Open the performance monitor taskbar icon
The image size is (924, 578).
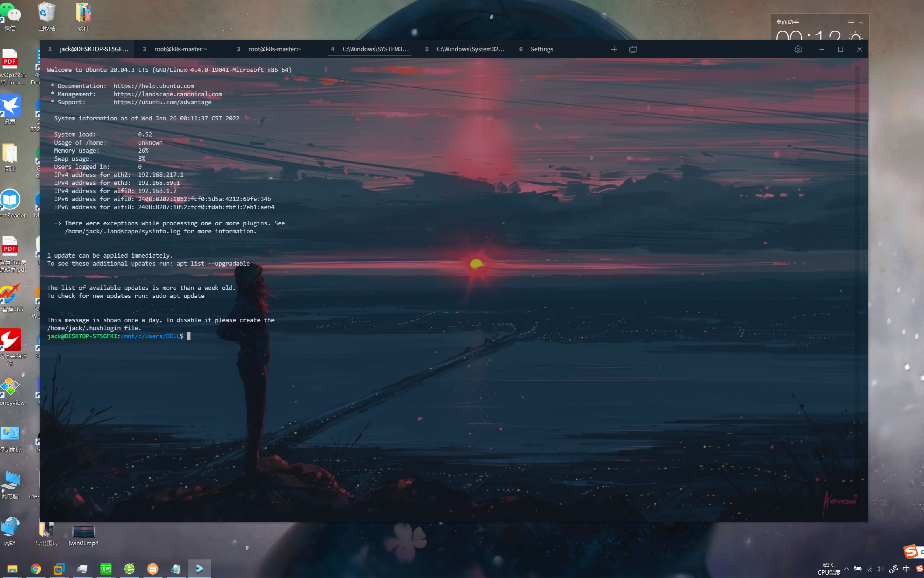coord(82,569)
